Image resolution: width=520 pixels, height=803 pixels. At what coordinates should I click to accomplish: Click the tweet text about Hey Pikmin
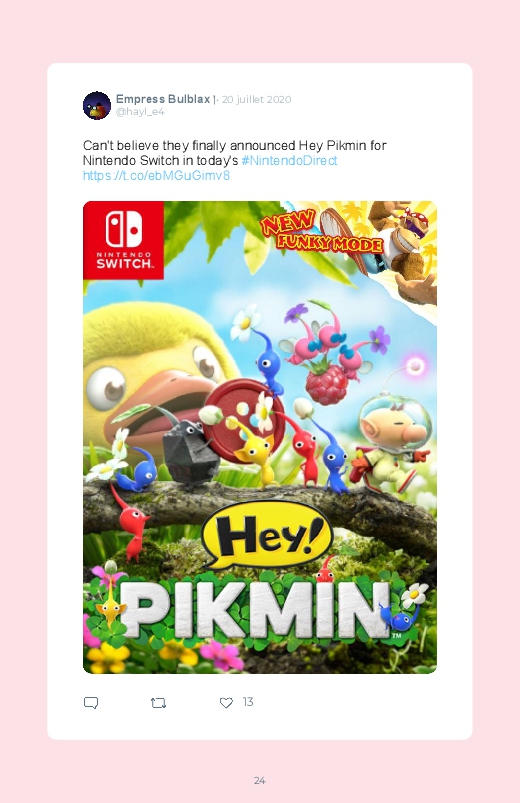point(235,153)
